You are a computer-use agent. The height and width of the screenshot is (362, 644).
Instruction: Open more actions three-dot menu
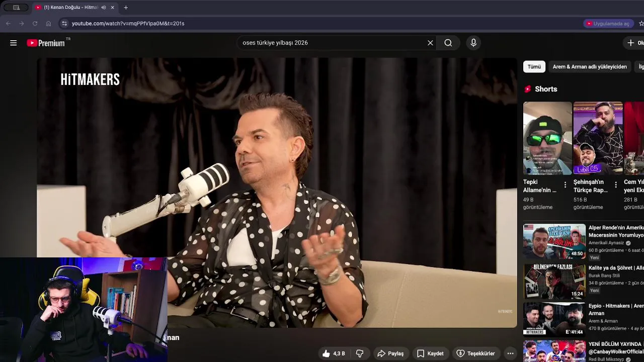(x=510, y=353)
